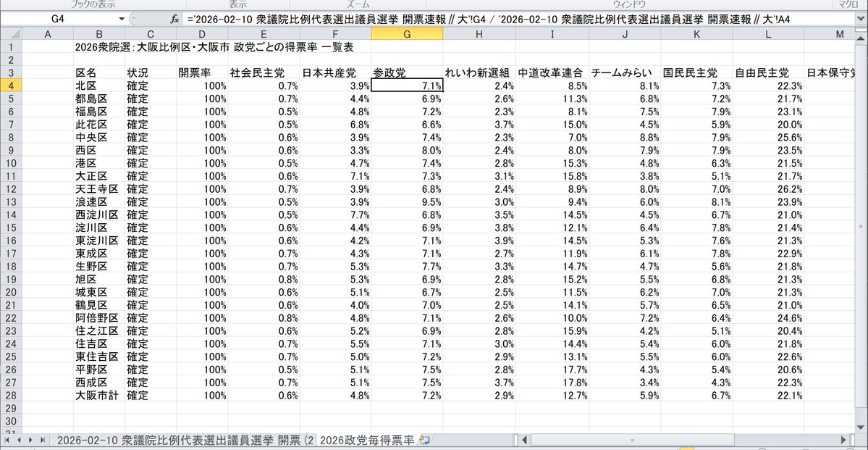Click the 北区 cell

(x=98, y=86)
